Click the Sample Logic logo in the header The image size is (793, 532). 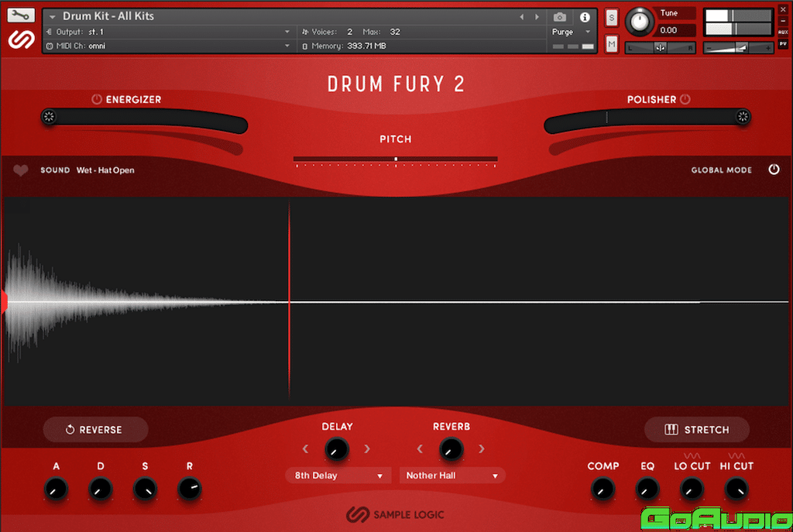pyautogui.click(x=21, y=39)
